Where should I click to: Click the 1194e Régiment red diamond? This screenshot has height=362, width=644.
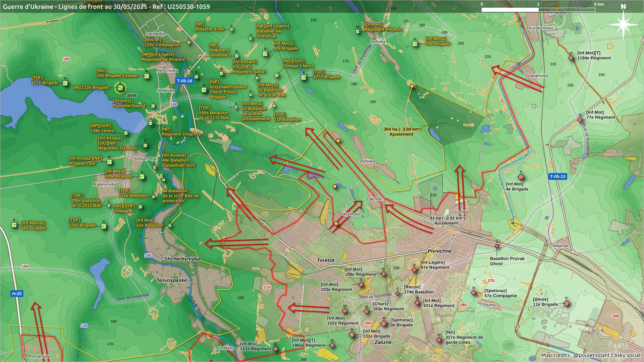point(571,58)
